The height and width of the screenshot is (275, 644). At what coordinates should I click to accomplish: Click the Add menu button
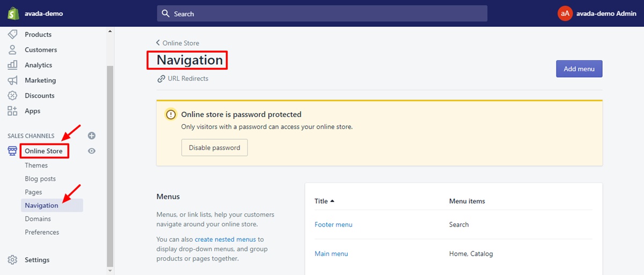[579, 69]
